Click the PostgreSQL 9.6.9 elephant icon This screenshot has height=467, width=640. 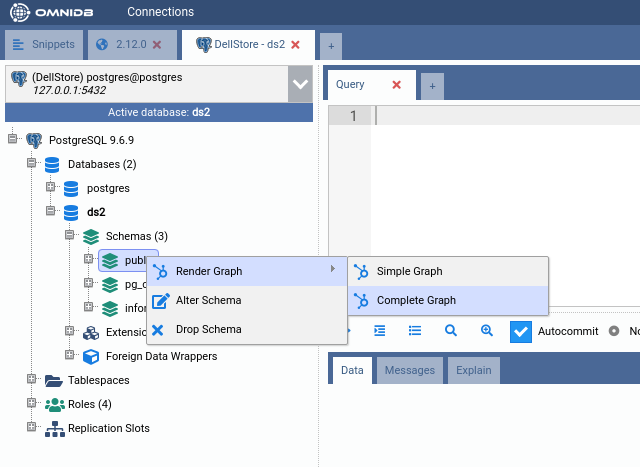34,140
